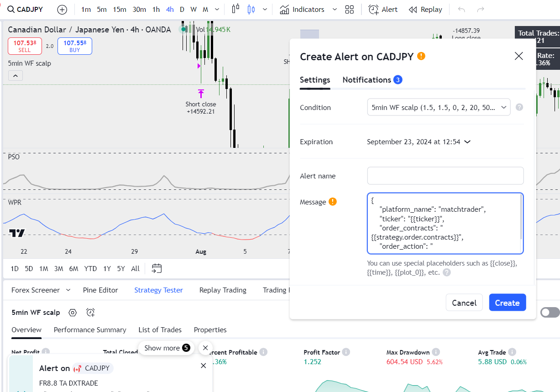
Task: Set chart range to 1M
Action: [x=43, y=268]
